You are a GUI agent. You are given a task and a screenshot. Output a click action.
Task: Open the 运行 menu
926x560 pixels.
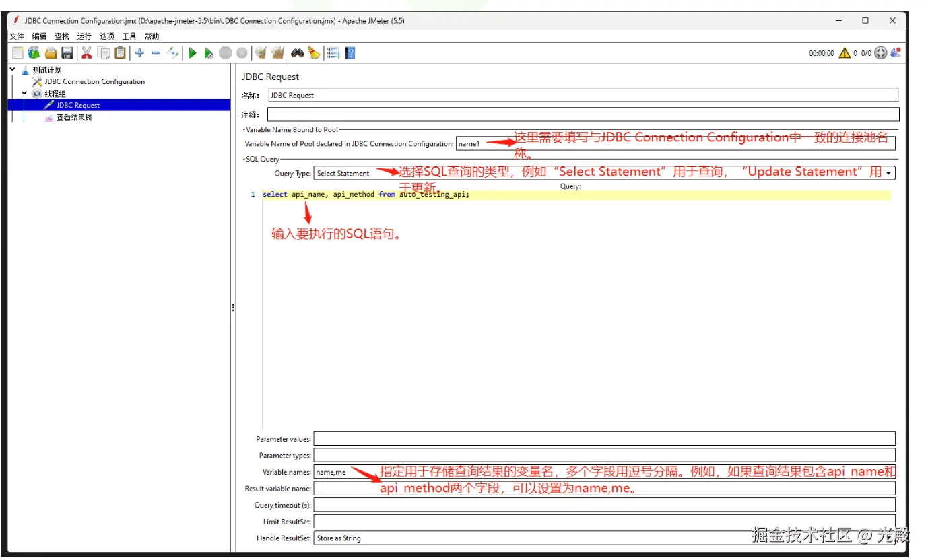pos(84,36)
